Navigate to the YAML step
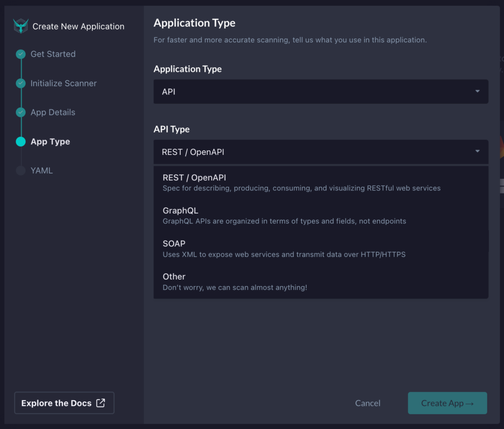The image size is (504, 429). pos(42,170)
